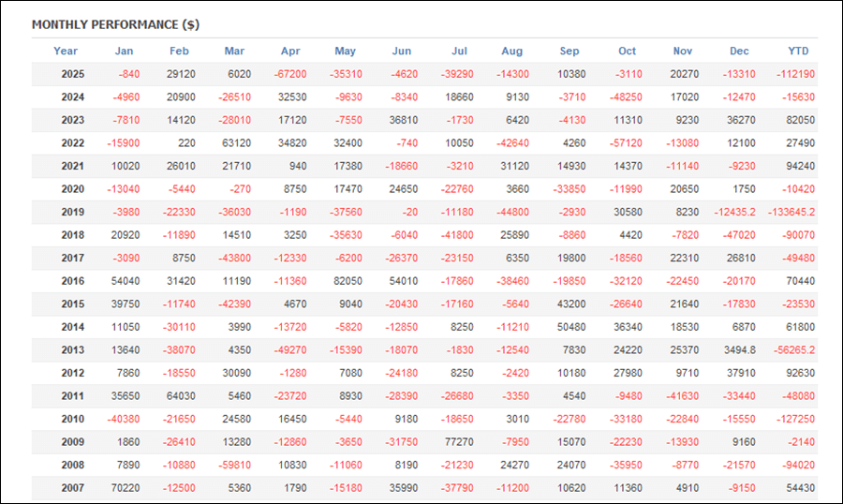The image size is (843, 504).
Task: Select the Jan column header
Action: 125,51
